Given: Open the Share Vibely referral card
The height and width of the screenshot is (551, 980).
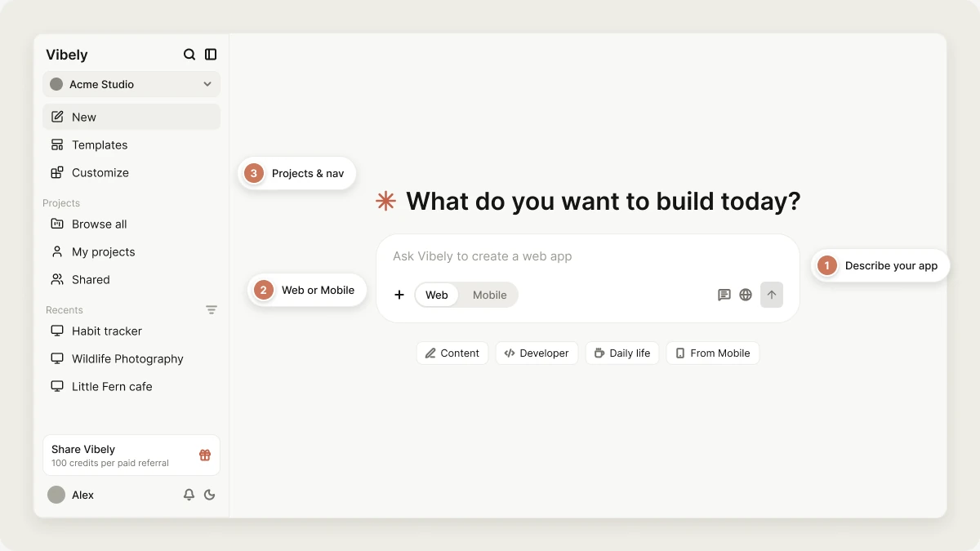Looking at the screenshot, I should 131,455.
